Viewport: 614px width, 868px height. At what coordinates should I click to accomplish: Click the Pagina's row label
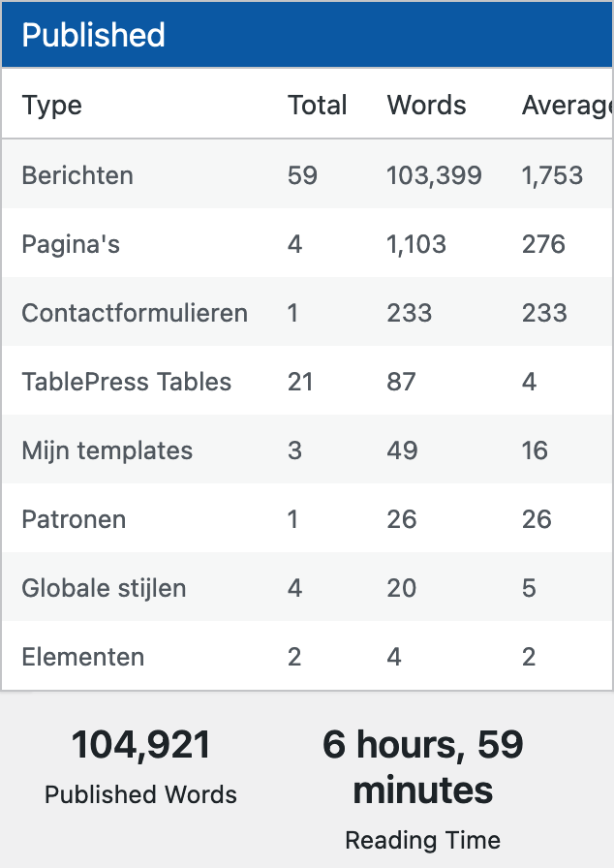pyautogui.click(x=71, y=244)
